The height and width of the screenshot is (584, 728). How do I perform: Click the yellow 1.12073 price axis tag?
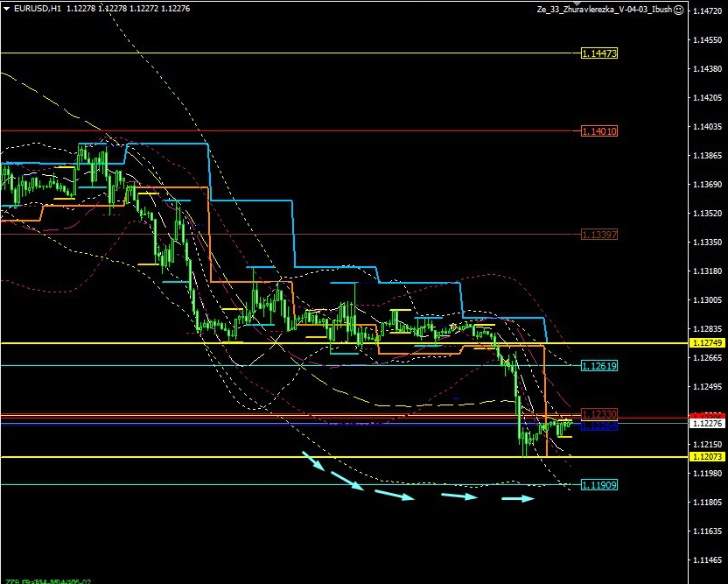tap(706, 457)
